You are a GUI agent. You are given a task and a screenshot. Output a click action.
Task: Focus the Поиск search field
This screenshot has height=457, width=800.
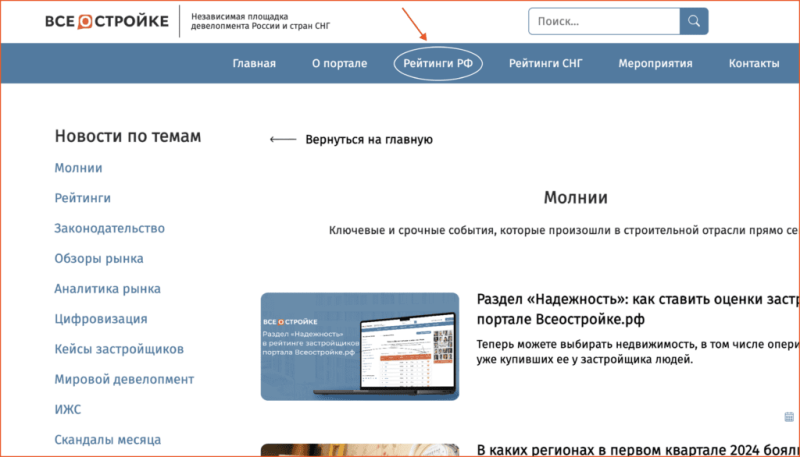click(604, 21)
